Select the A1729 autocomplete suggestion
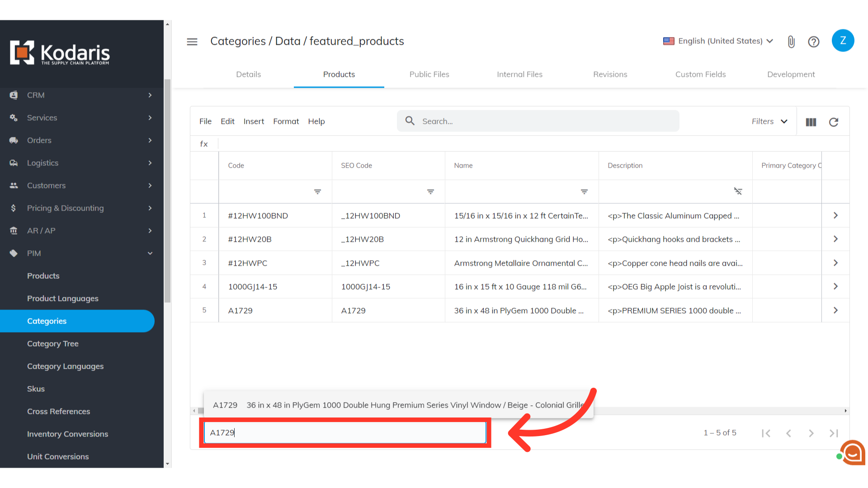Image resolution: width=868 pixels, height=488 pixels. pyautogui.click(x=398, y=405)
